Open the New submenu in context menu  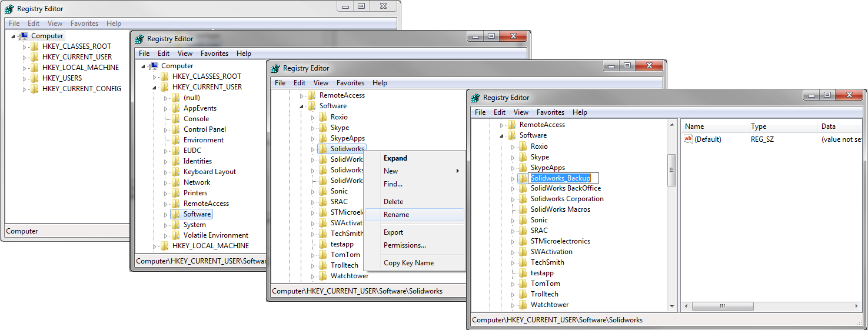[414, 171]
